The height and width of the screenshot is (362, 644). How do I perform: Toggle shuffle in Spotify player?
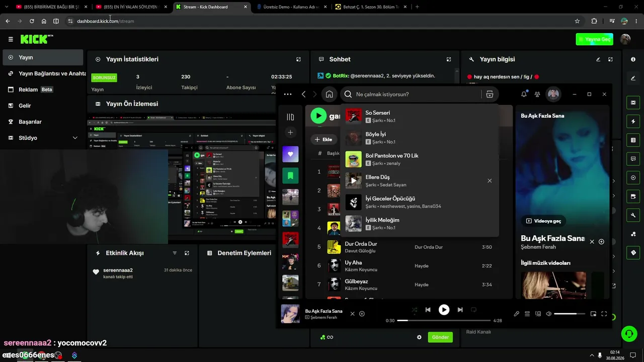click(414, 310)
